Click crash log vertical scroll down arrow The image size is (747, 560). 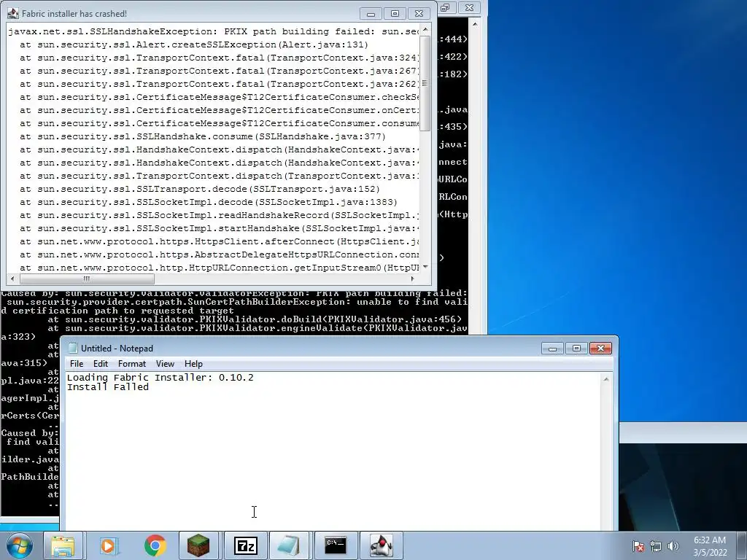425,267
